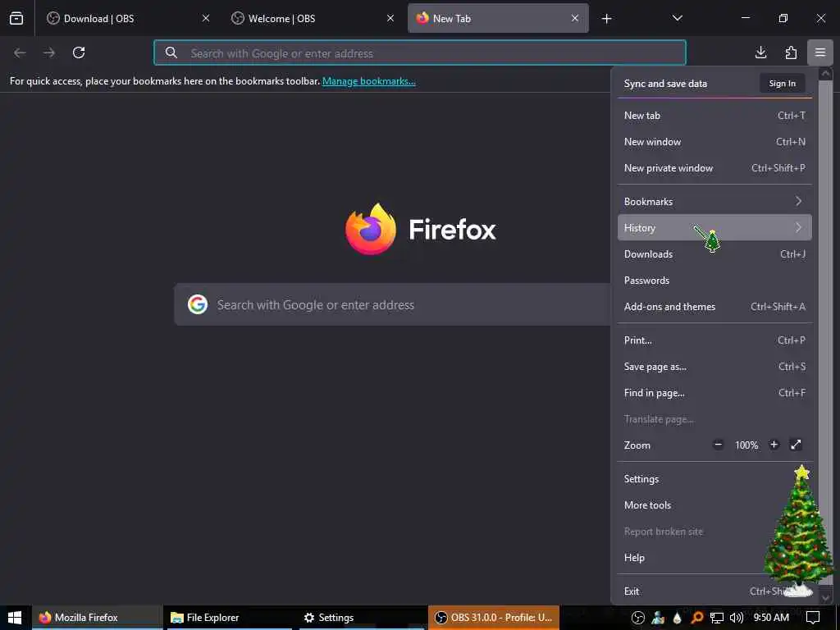Screen dimensions: 840x630
Task: Open the Extensions puzzle icon
Action: click(791, 52)
